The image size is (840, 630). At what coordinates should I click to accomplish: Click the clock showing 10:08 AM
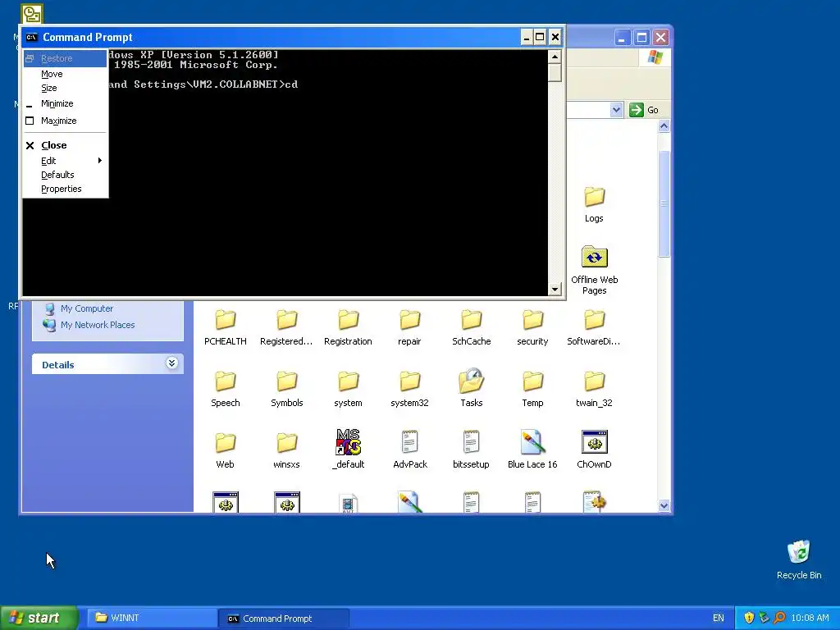coord(810,619)
